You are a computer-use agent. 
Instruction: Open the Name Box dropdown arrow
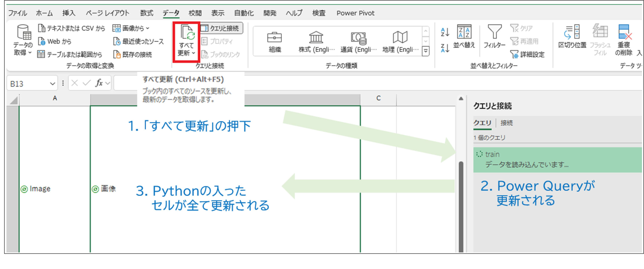click(52, 84)
